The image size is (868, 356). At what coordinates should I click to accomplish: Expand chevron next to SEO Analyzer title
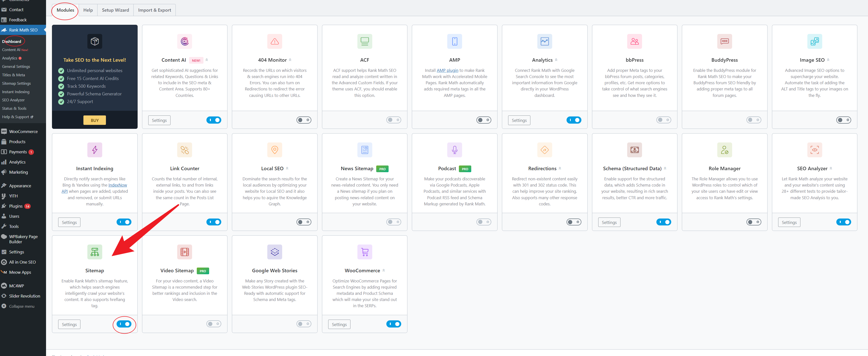[831, 168]
